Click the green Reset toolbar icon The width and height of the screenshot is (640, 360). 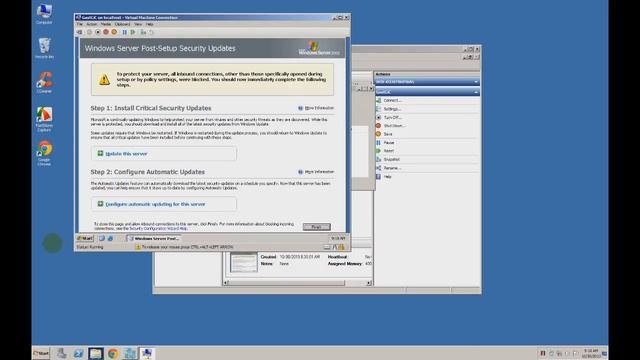pos(133,32)
